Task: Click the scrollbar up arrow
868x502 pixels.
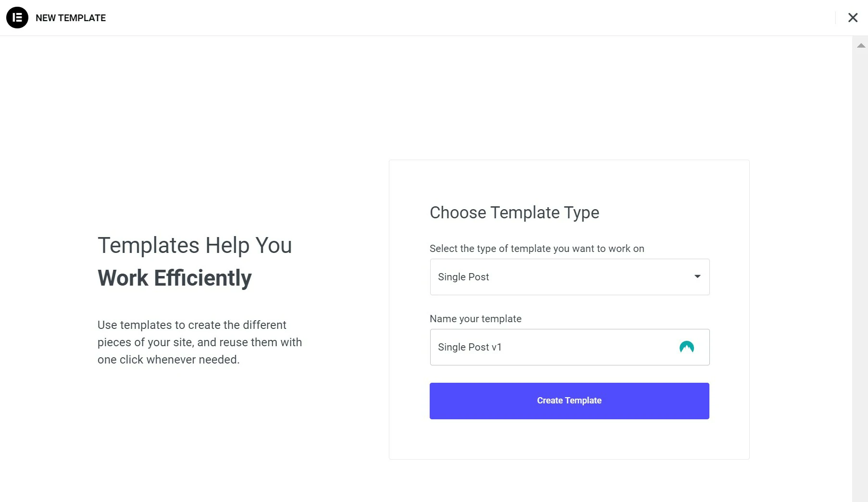Action: click(861, 46)
